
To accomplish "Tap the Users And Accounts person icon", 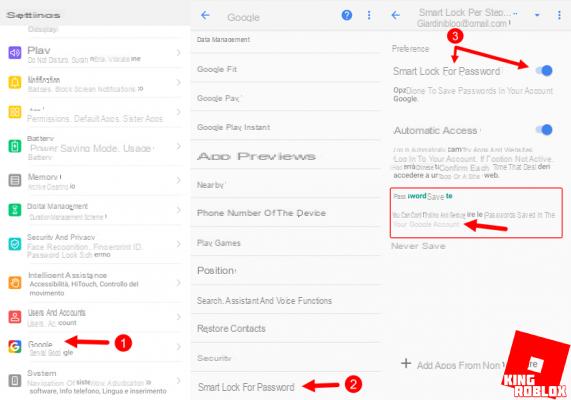I will click(x=15, y=317).
